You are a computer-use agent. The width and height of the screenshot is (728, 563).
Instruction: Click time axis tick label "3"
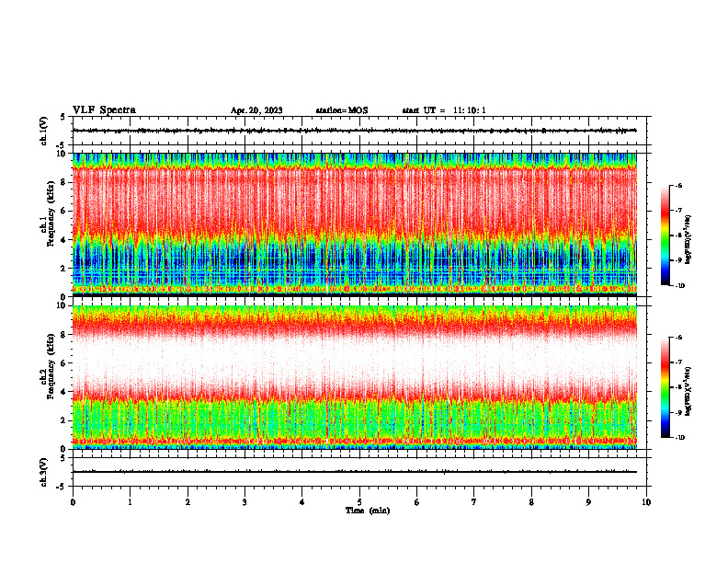tap(245, 502)
